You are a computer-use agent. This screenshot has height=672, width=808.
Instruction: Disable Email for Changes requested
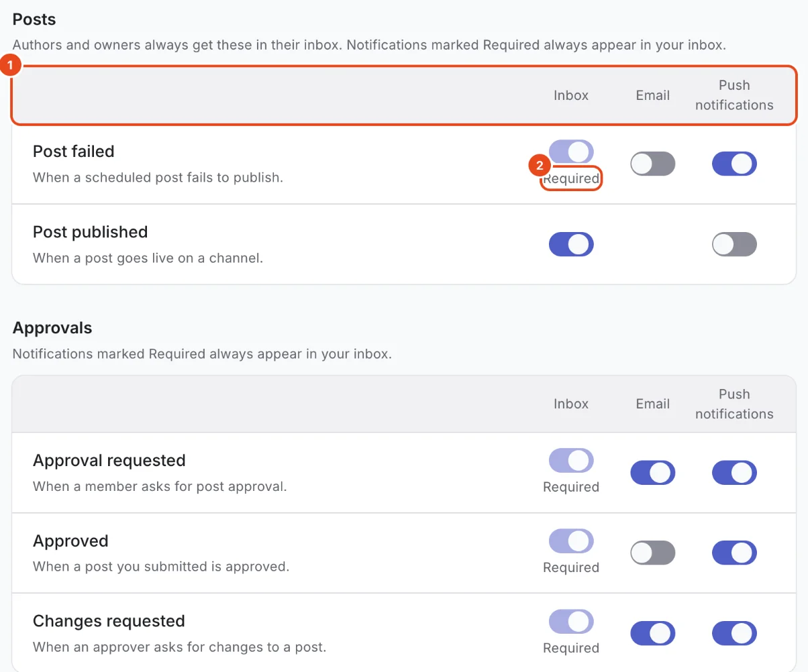tap(652, 633)
